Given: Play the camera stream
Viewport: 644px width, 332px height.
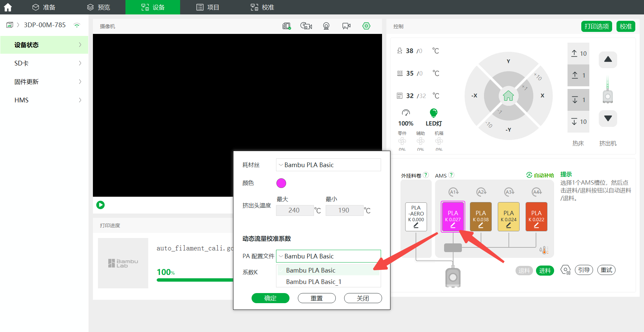Looking at the screenshot, I should [100, 205].
